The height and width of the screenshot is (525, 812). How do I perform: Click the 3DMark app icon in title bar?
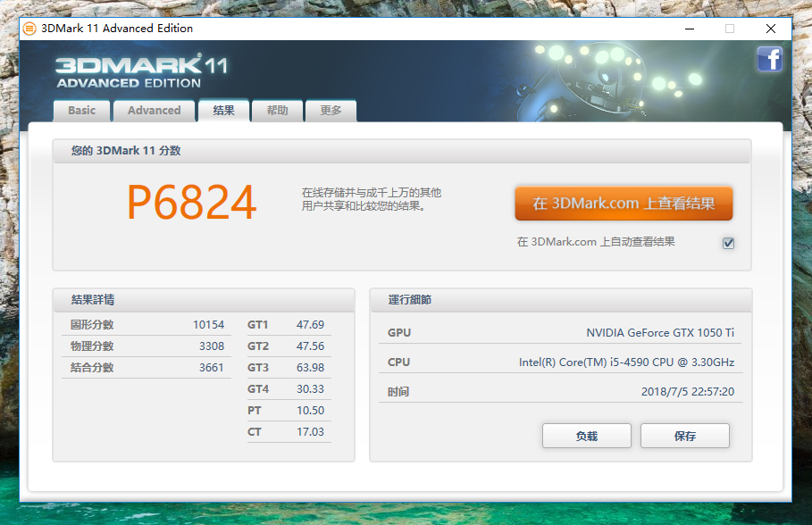click(29, 28)
